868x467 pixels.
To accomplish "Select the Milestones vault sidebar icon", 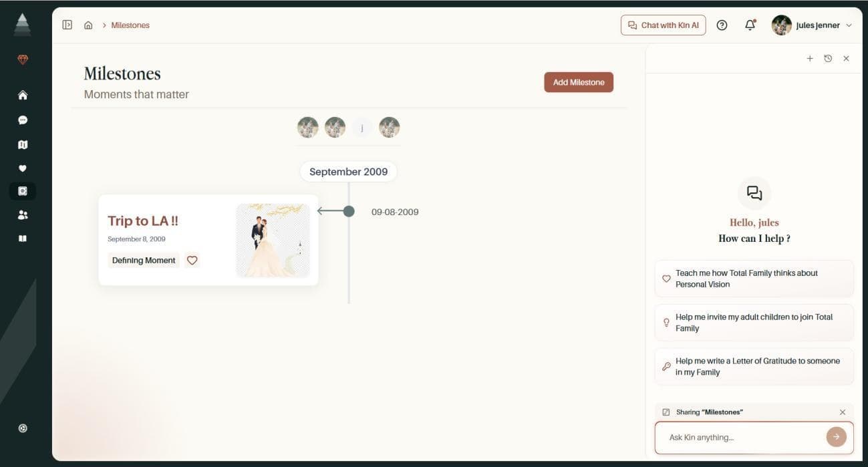I will [x=23, y=191].
